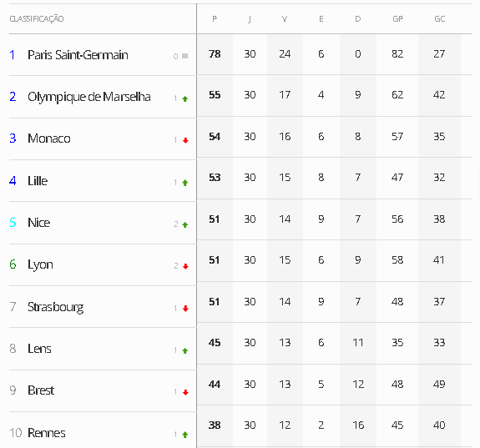Click the green up arrow beside Lens
The image size is (480, 448).
click(x=184, y=350)
